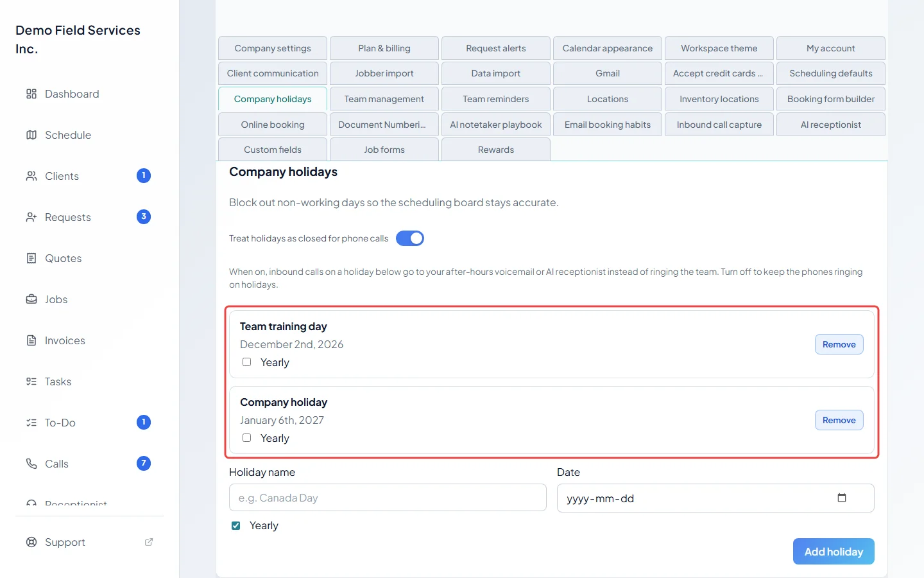Click the Quotes document icon
The image size is (924, 578).
coord(31,258)
